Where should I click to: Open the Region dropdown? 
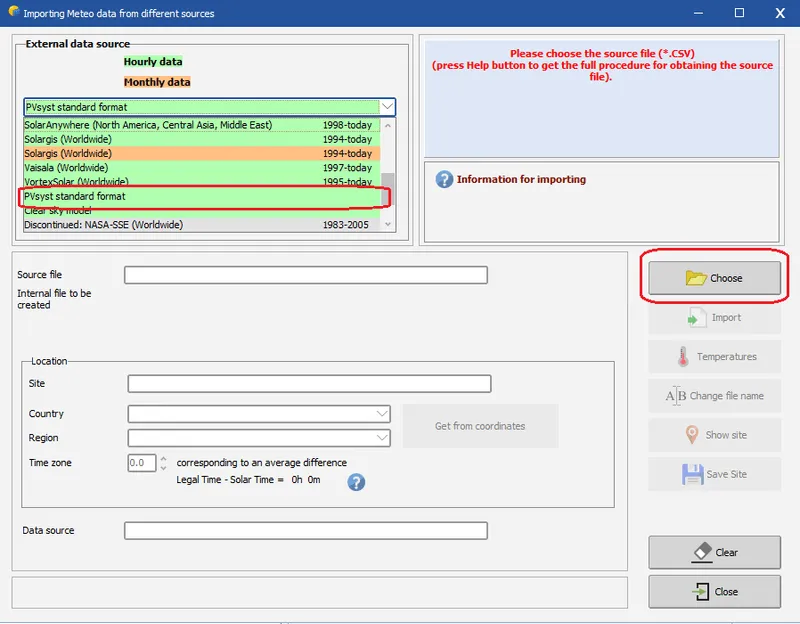click(382, 438)
